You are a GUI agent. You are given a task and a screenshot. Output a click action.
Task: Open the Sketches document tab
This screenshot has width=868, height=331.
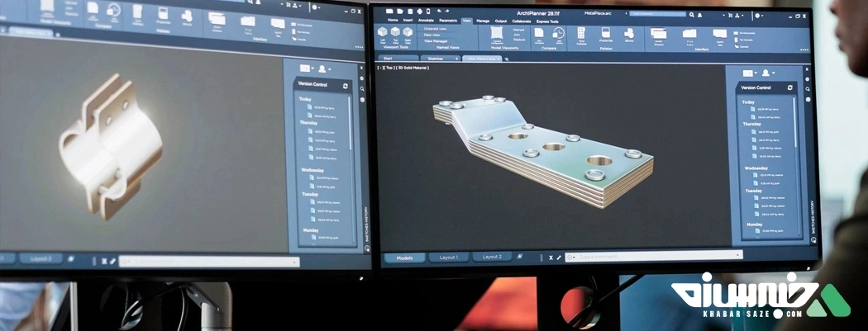pyautogui.click(x=435, y=59)
